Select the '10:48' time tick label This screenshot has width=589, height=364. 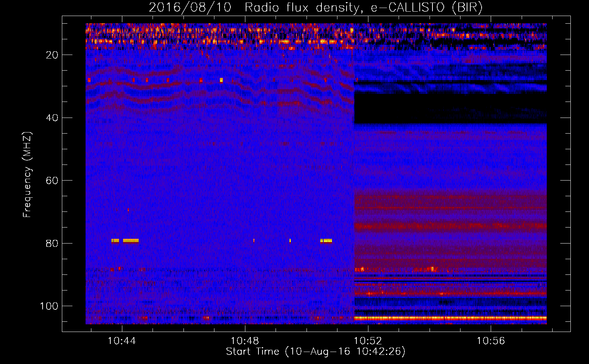pos(245,341)
